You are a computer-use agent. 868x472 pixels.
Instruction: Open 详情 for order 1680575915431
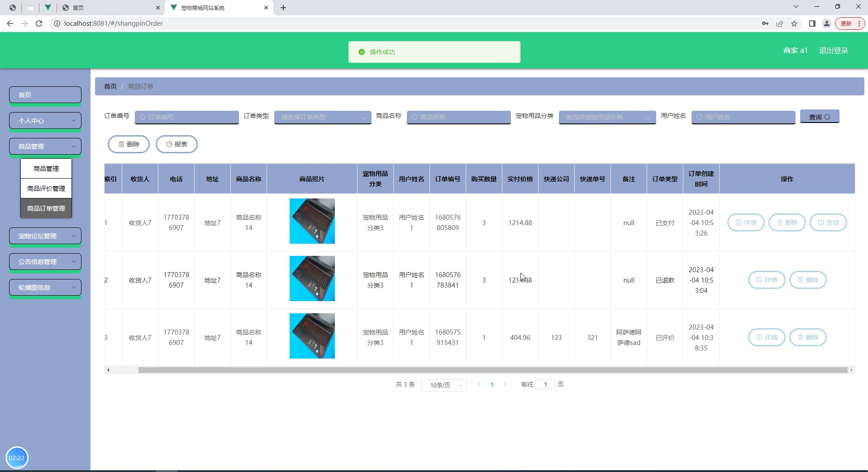[x=767, y=337]
